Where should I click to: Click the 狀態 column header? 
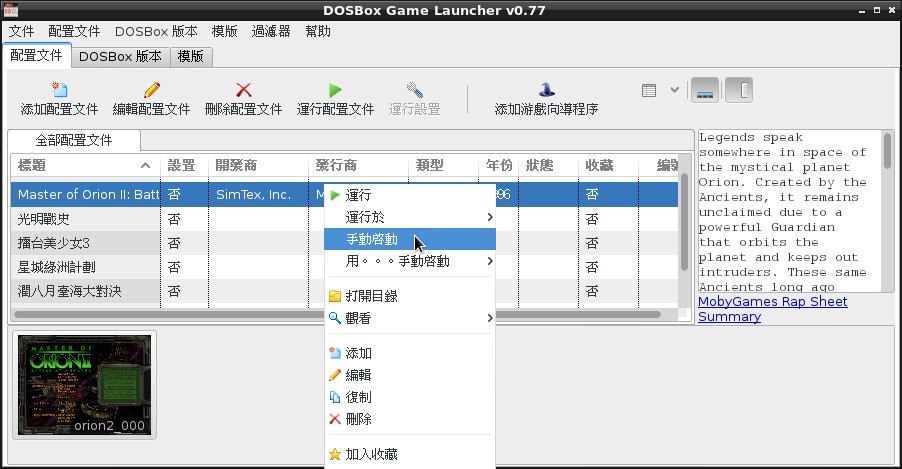(x=548, y=166)
